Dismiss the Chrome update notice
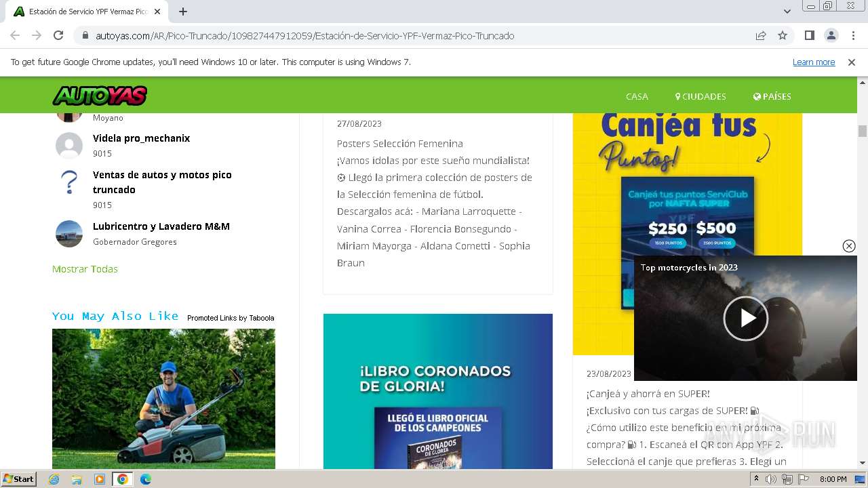Screen dimensions: 868x488 852,62
